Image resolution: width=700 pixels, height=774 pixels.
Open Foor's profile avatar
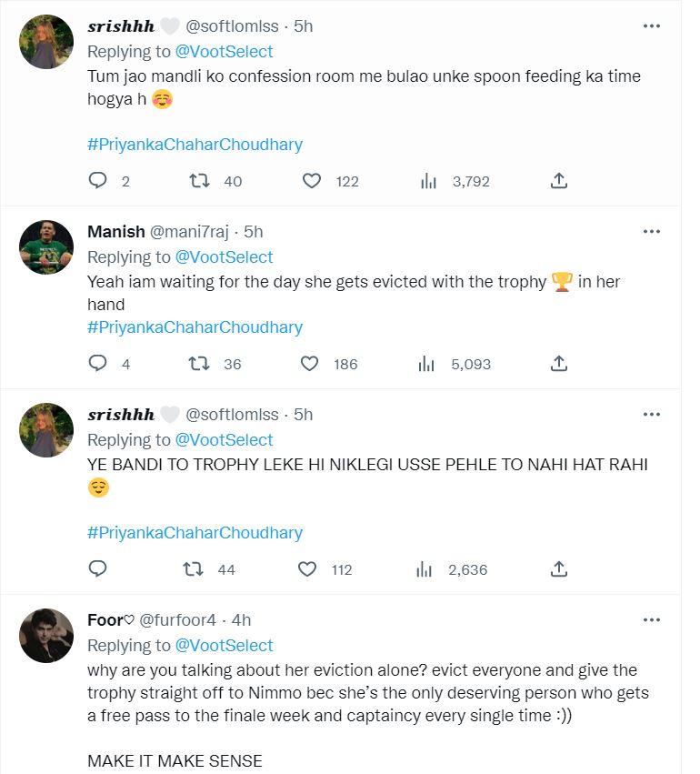pos(46,635)
